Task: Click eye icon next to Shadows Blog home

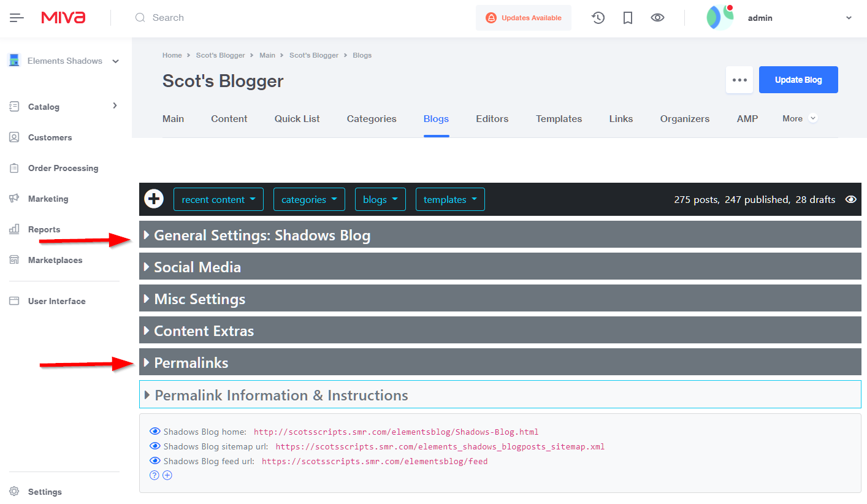Action: click(155, 432)
